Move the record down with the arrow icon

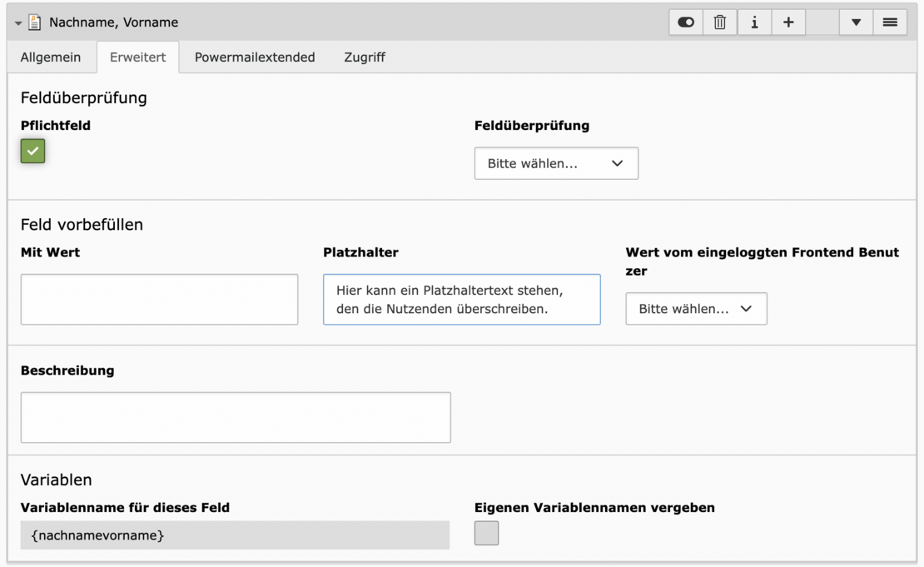pos(856,23)
